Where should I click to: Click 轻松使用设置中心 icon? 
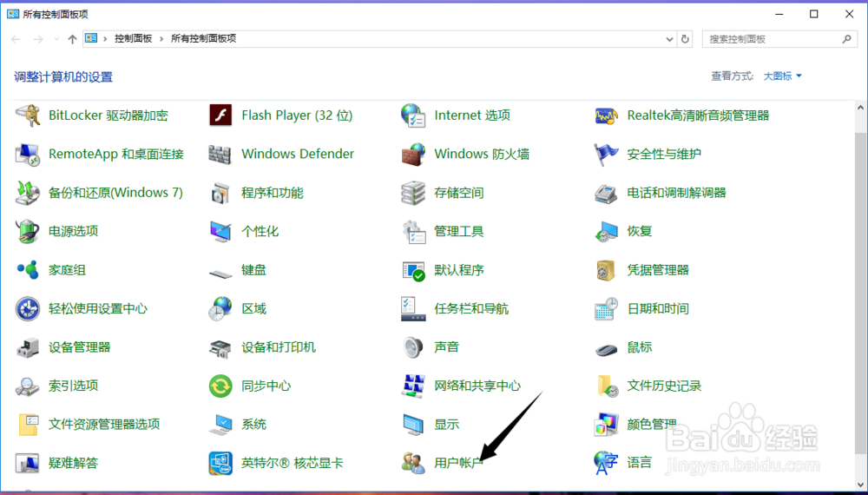pyautogui.click(x=27, y=309)
